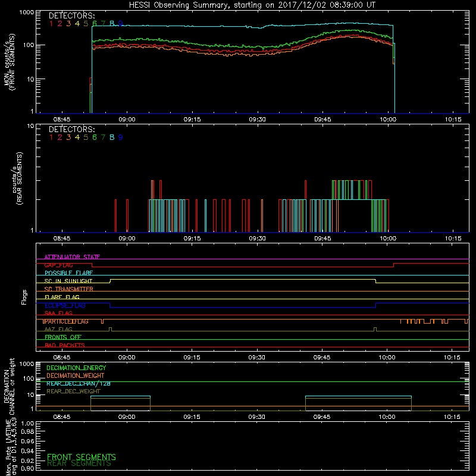Viewport: 476px width, 476px height.
Task: Click the Flags y-axis title
Action: [24, 297]
